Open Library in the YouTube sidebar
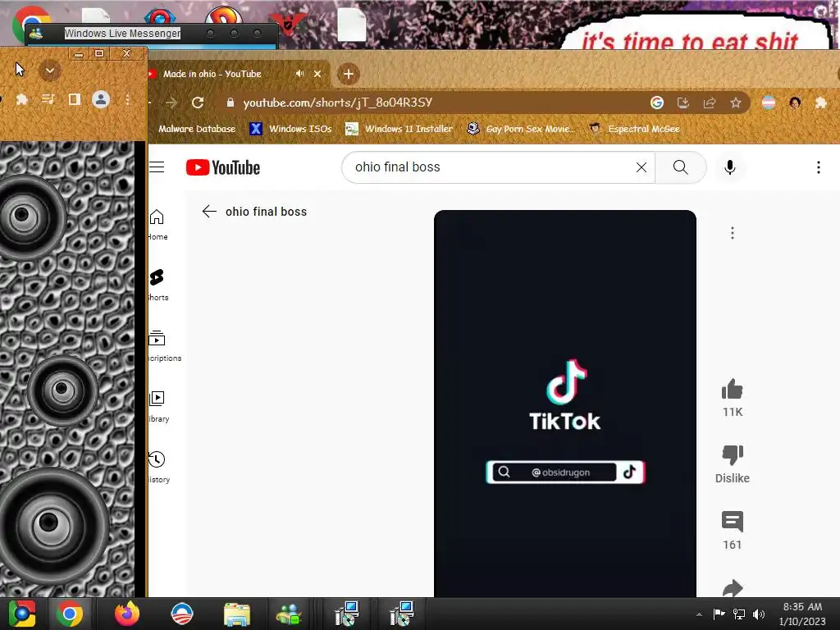 pyautogui.click(x=158, y=407)
